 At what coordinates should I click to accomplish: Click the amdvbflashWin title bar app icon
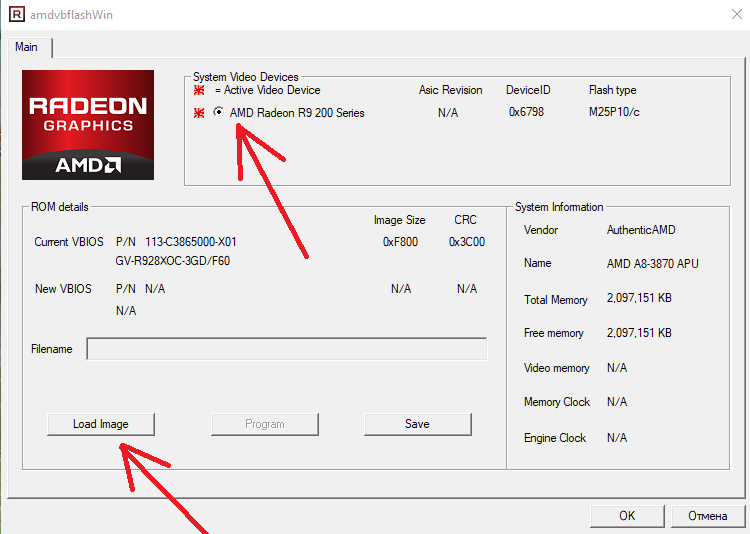pos(16,14)
